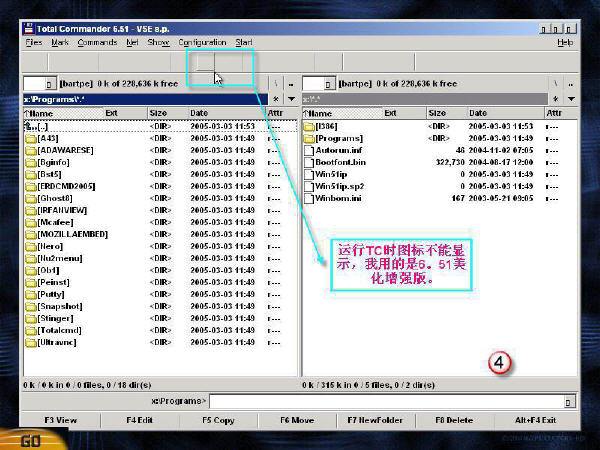This screenshot has width=600, height=450.
Task: Select the [Totalcmd] folder row
Action: [160, 330]
